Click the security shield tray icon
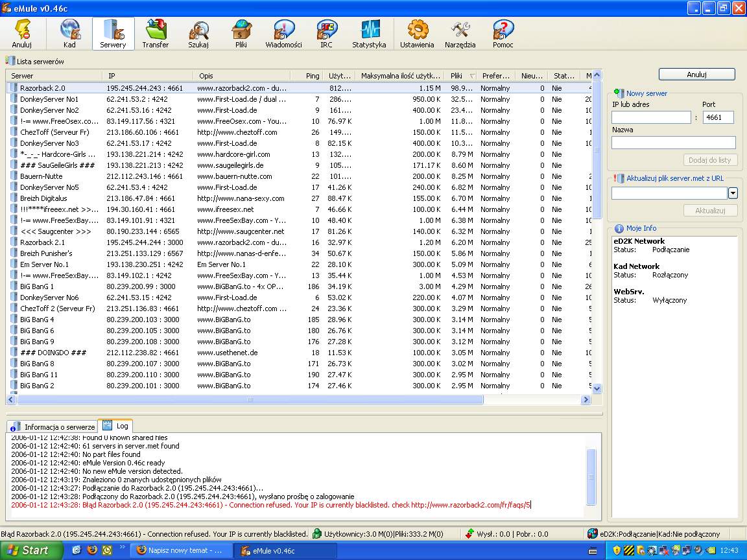The image size is (747, 560). (x=617, y=550)
